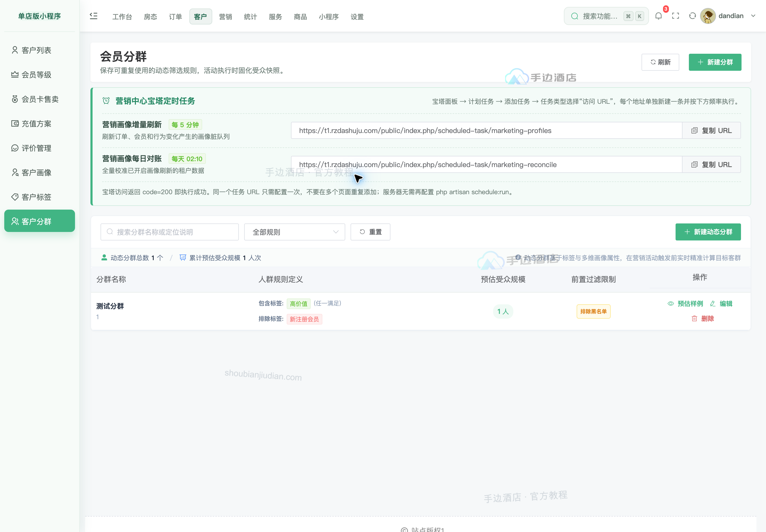Viewport: 766px width, 532px height.
Task: Click the alarm clock icon beside 营销中心宝塔定时任务
Action: point(106,101)
